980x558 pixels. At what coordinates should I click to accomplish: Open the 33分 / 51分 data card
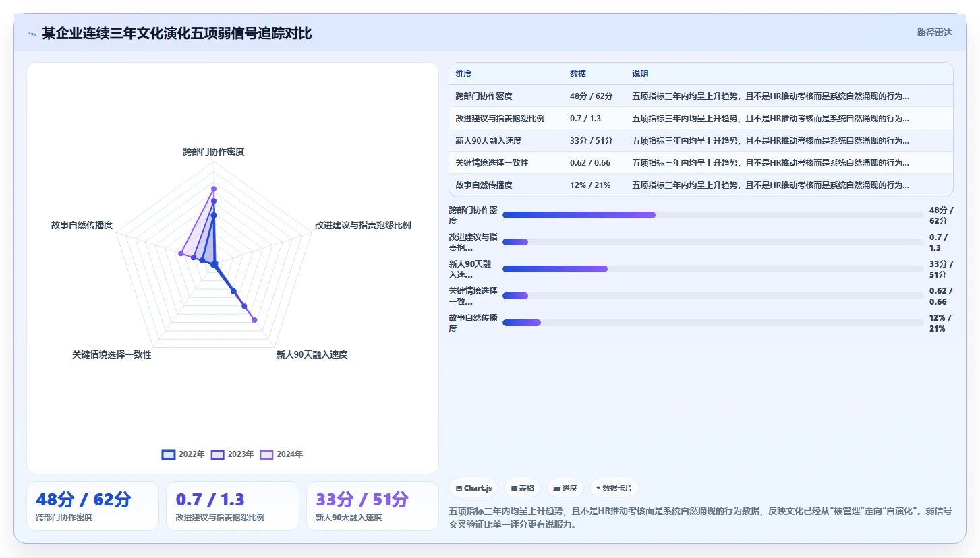point(372,506)
